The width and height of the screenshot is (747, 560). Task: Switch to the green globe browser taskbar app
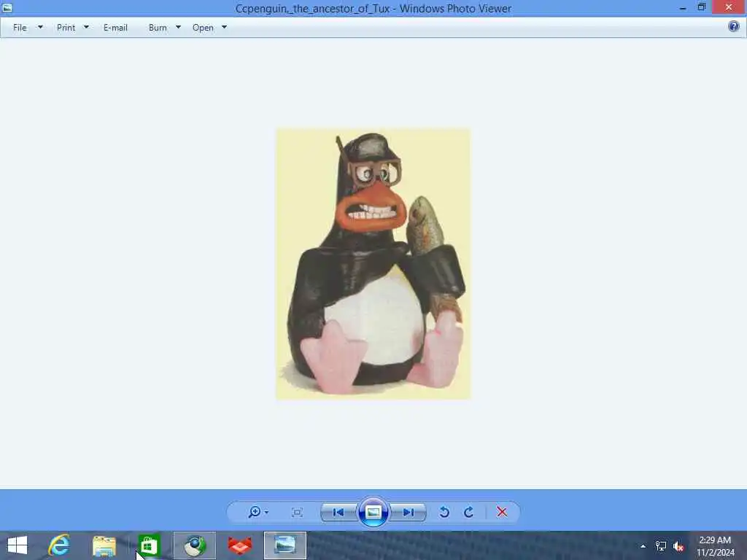pyautogui.click(x=194, y=545)
